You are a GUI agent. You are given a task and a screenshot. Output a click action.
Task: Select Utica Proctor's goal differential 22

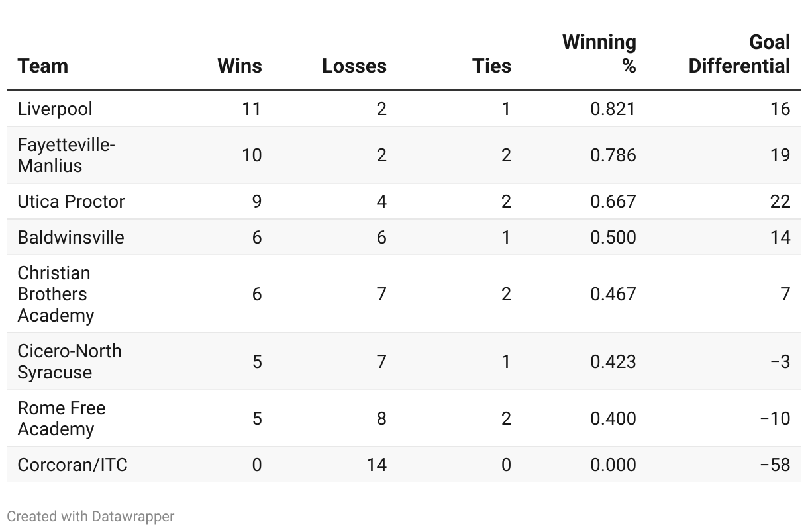pos(780,201)
